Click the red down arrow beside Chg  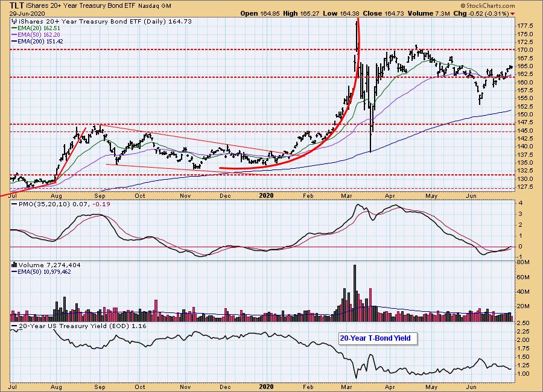pyautogui.click(x=512, y=14)
